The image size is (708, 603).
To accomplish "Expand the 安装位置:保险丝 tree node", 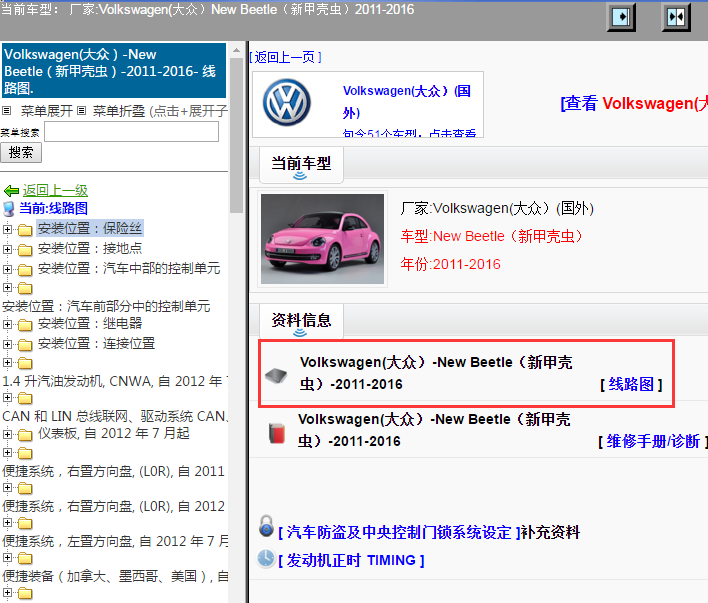I will (x=7, y=229).
